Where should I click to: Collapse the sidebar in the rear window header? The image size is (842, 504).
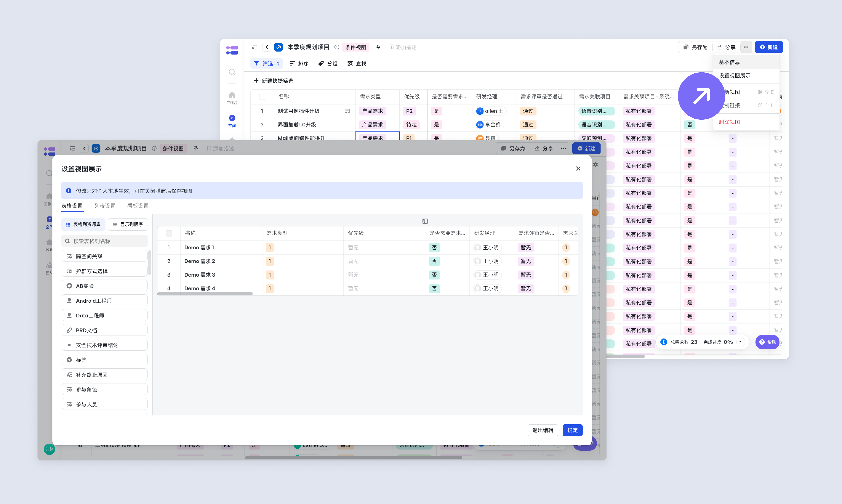254,47
